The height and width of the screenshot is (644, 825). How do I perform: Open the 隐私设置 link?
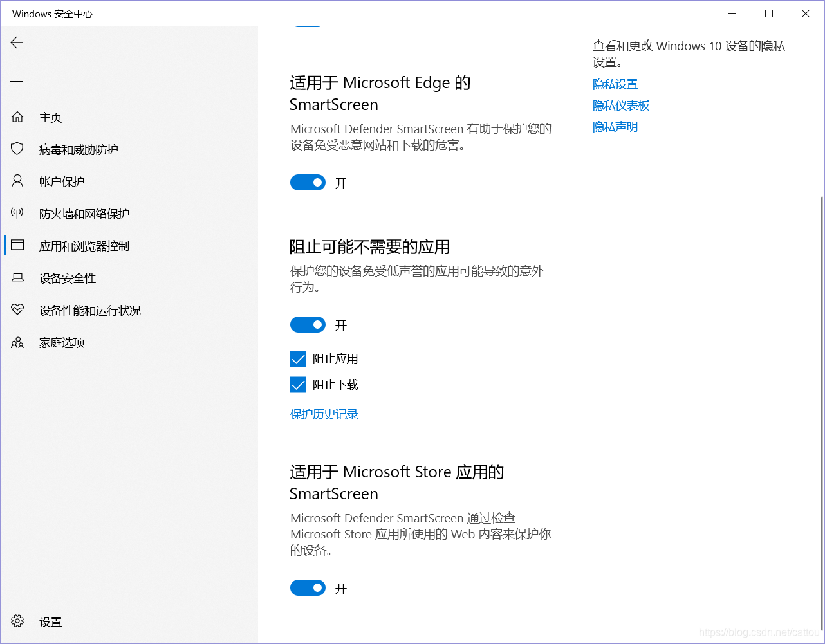click(x=615, y=84)
